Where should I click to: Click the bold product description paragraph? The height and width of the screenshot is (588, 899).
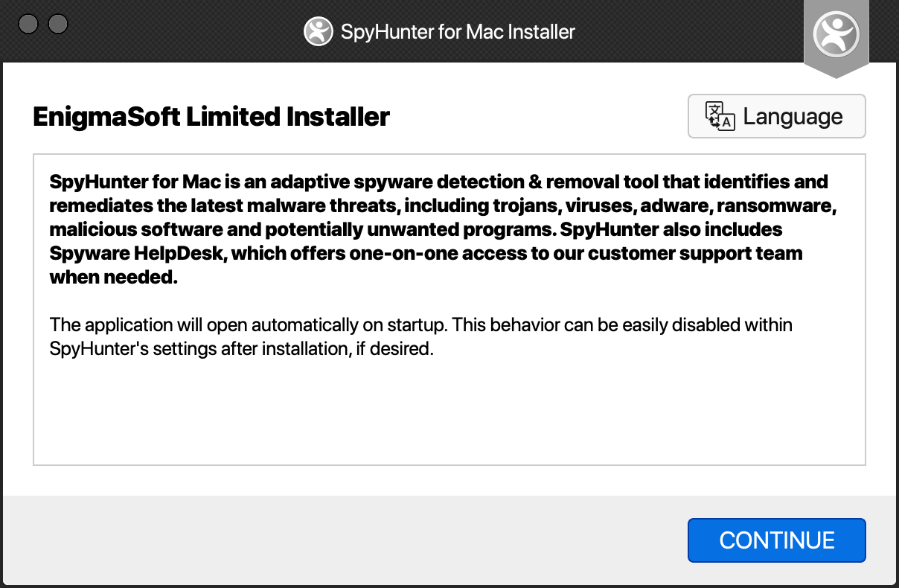(x=439, y=229)
